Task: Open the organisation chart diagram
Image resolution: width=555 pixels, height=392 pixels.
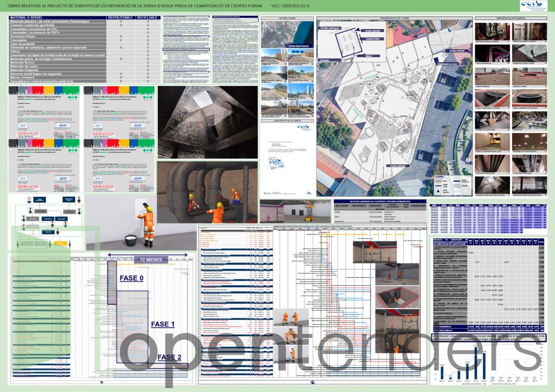Action: coord(46,222)
